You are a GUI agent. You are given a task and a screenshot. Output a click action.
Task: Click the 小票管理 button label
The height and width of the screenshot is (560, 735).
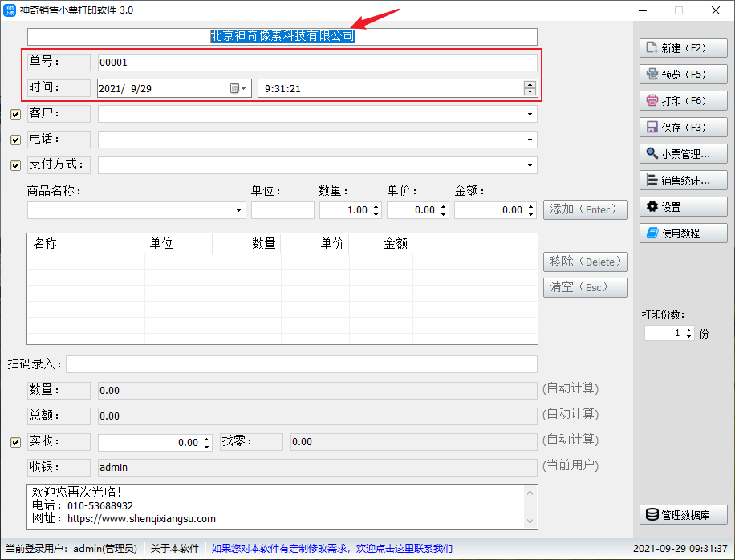pos(685,154)
